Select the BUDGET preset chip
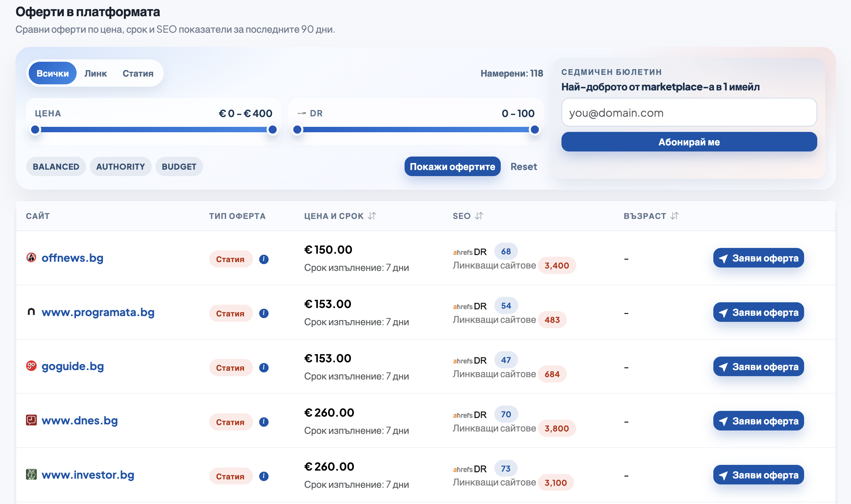Image resolution: width=851 pixels, height=504 pixels. point(179,167)
